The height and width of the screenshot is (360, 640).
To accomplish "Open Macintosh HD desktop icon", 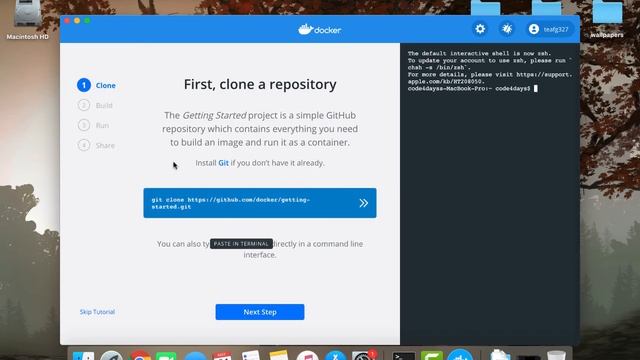I will click(x=27, y=20).
